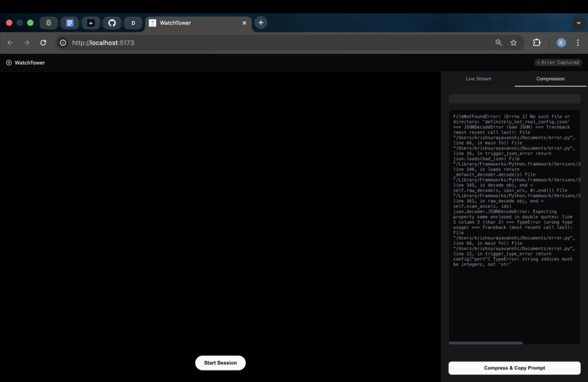Click the macOS green fullscreen window button
Screen dimensions: 588x382
(31, 23)
